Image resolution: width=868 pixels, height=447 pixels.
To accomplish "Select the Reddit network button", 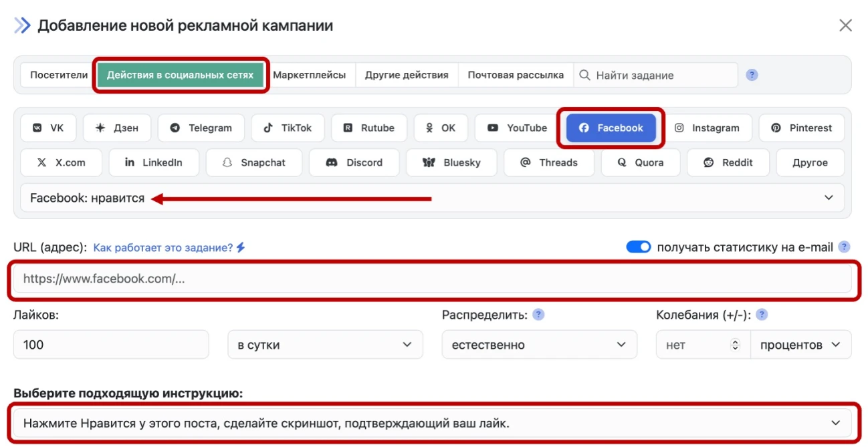I will coord(728,162).
